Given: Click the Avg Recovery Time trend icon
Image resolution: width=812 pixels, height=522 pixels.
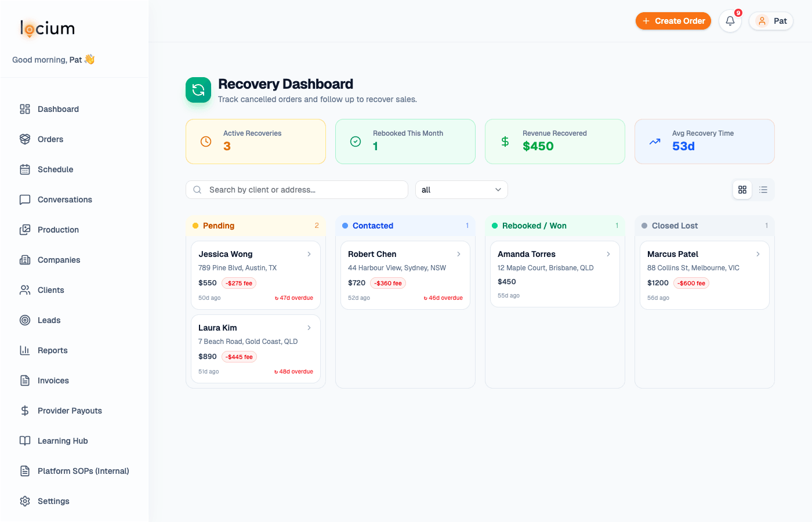Looking at the screenshot, I should (x=655, y=142).
